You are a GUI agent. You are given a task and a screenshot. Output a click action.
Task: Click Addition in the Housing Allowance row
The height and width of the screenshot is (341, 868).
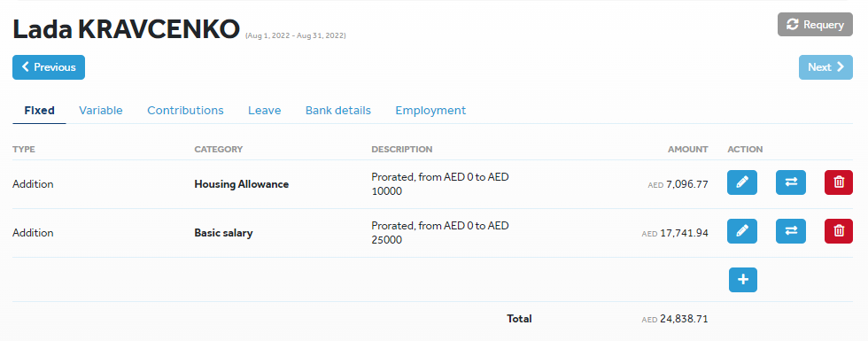coord(34,184)
